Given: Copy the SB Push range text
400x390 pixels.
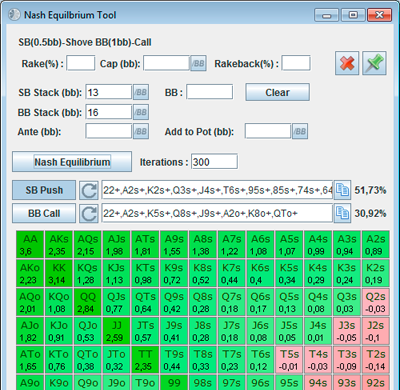Looking at the screenshot, I should [342, 190].
